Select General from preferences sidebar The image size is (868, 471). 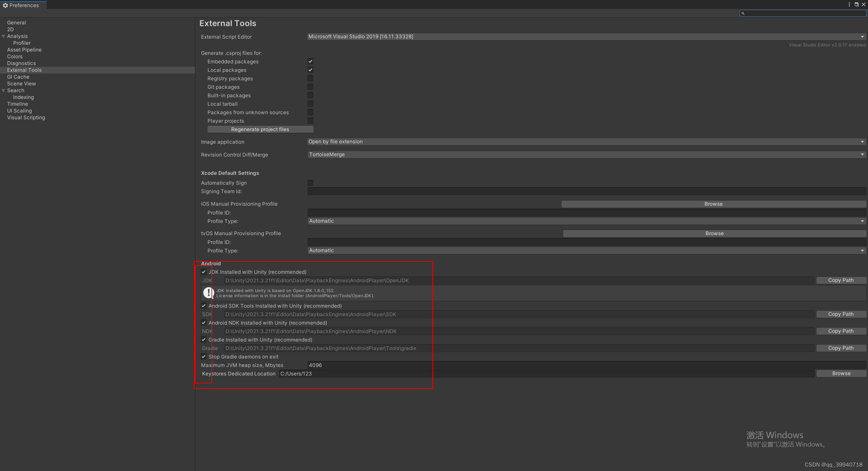16,22
